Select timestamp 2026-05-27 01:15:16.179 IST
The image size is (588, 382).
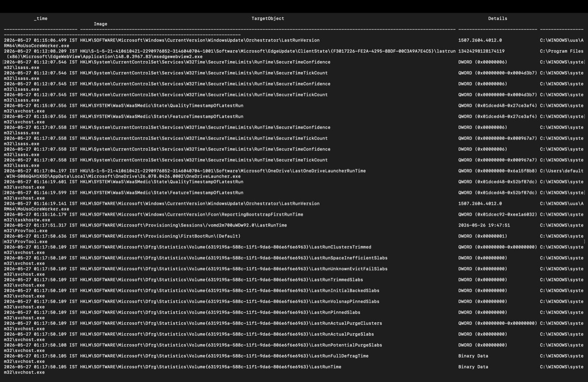tap(41, 215)
